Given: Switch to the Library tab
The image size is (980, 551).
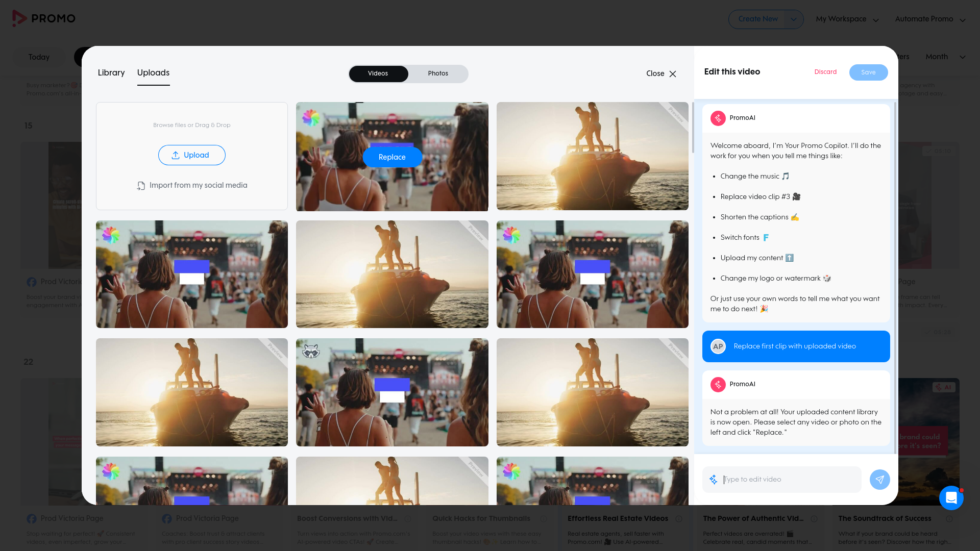Looking at the screenshot, I should coord(111,72).
